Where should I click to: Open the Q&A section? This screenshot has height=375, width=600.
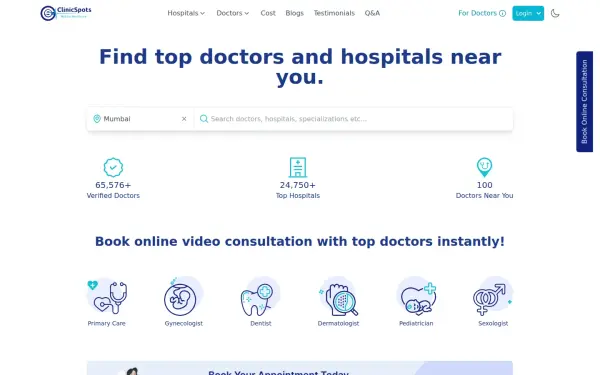[372, 13]
